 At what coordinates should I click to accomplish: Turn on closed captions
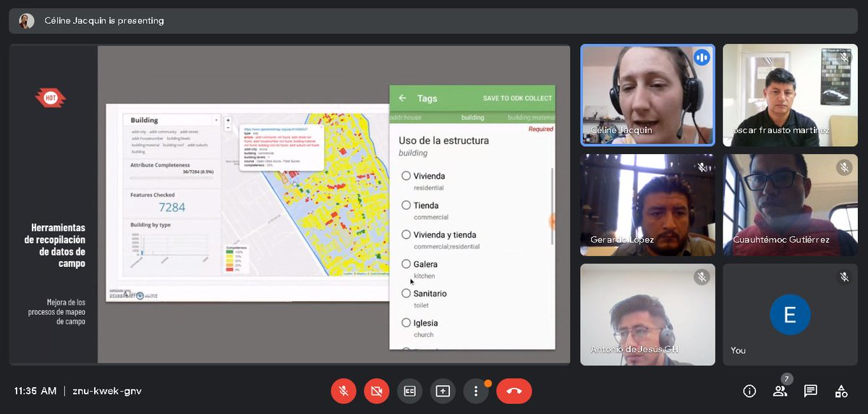click(x=409, y=391)
